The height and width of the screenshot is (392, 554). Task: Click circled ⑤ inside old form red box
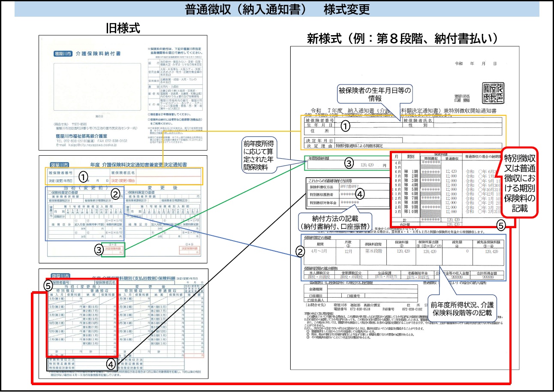point(50,285)
